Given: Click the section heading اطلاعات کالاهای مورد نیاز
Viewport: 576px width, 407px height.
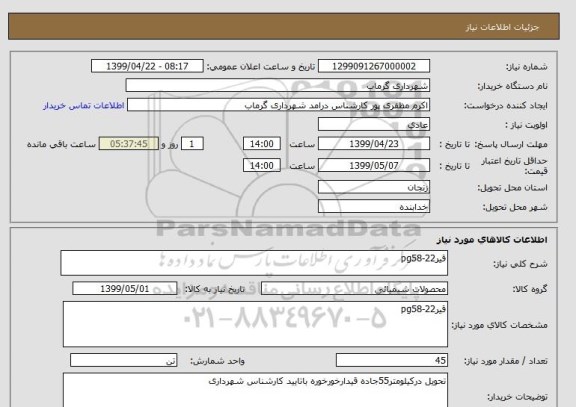Looking at the screenshot, I should tap(492, 240).
